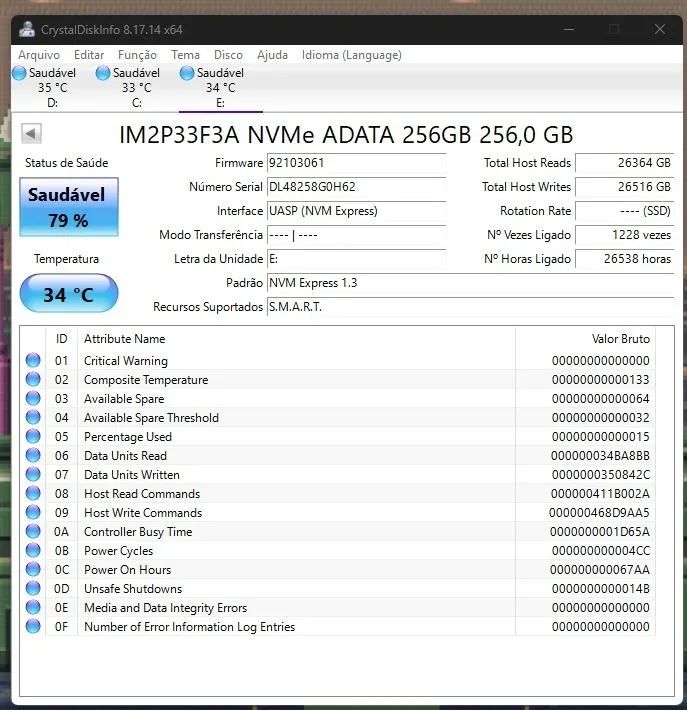Viewport: 687px width, 710px height.
Task: Click status orb for Data Units Written
Action: (33, 475)
